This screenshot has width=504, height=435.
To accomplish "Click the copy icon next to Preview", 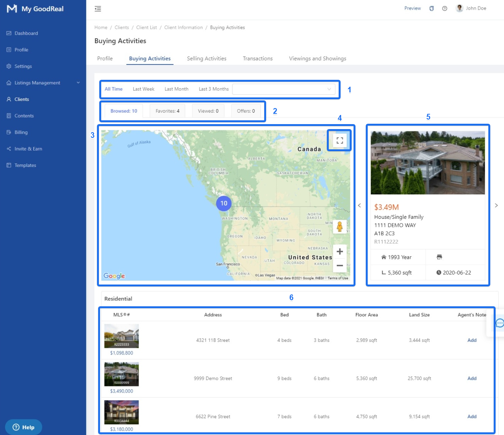I will [x=431, y=8].
